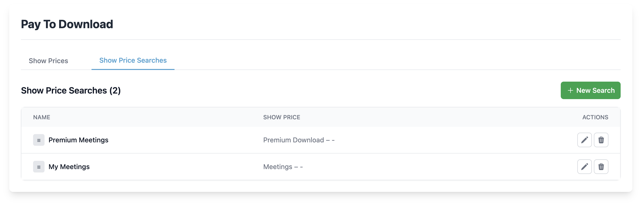Delete the Premium Meetings search via trash icon

(601, 140)
